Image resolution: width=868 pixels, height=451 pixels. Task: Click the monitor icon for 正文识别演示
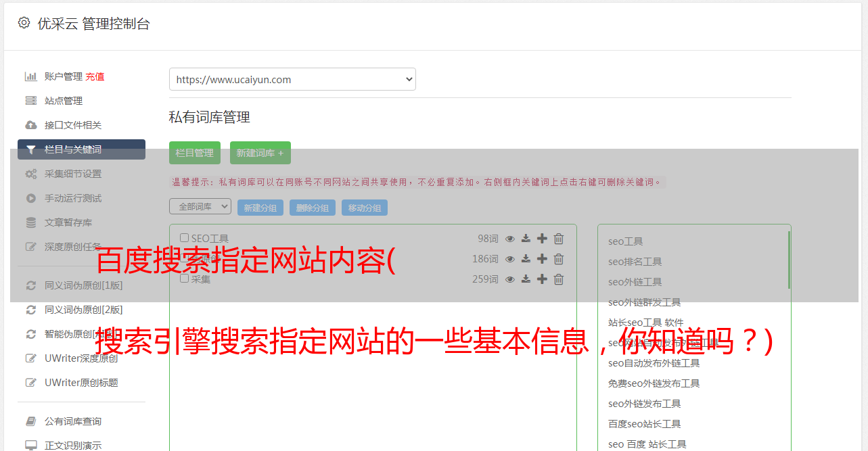[x=30, y=446]
